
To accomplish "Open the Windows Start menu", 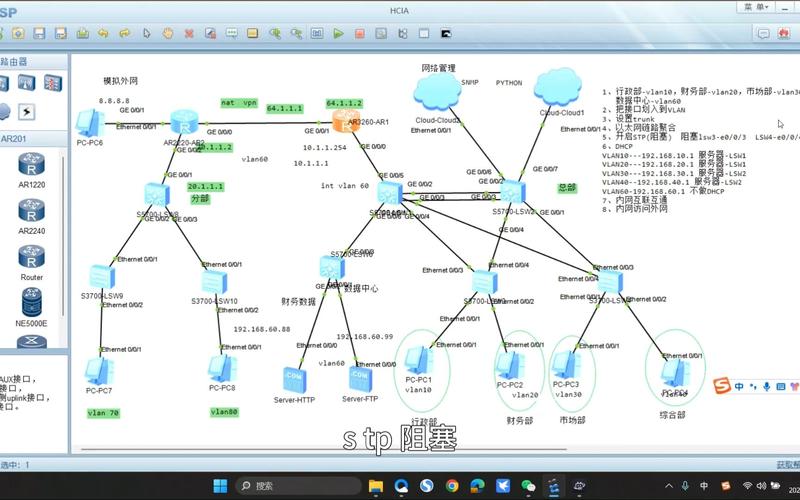I will point(220,486).
